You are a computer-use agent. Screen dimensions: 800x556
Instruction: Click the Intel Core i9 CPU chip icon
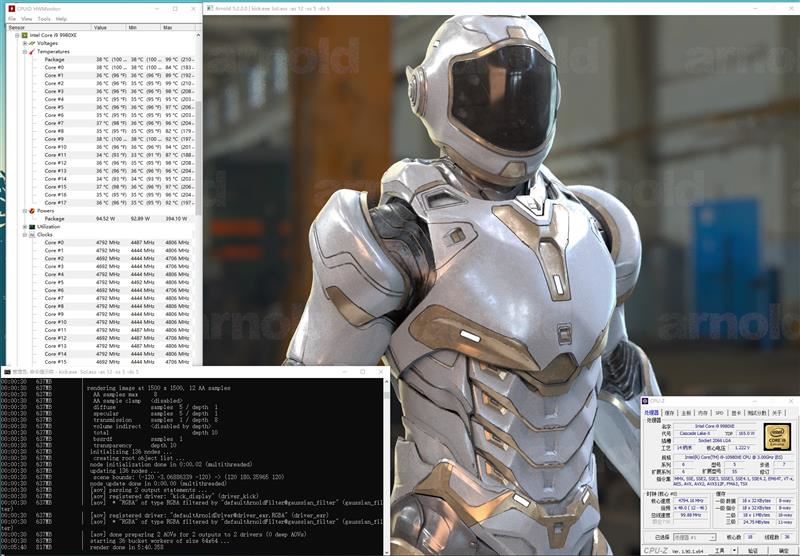coord(24,35)
